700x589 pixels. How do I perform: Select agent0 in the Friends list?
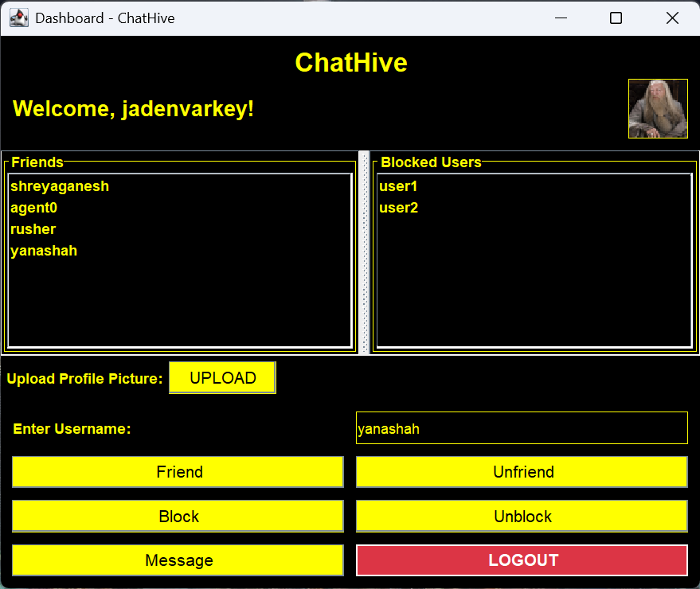point(34,208)
